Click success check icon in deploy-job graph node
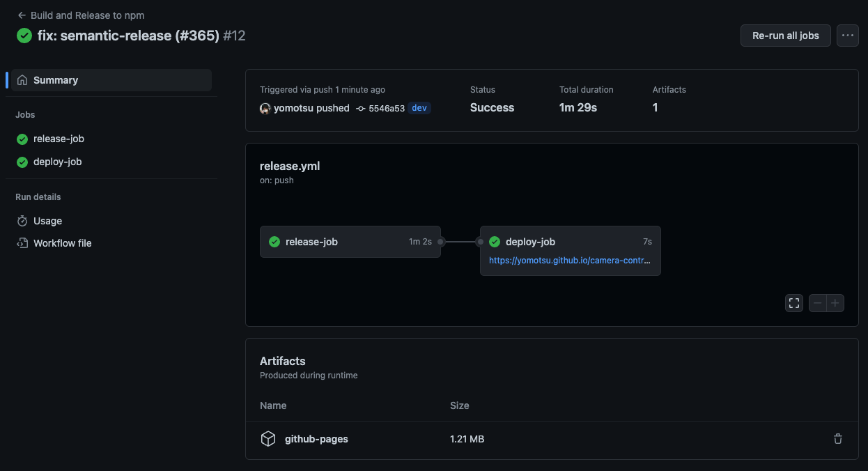Viewport: 868px width, 471px height. 495,242
